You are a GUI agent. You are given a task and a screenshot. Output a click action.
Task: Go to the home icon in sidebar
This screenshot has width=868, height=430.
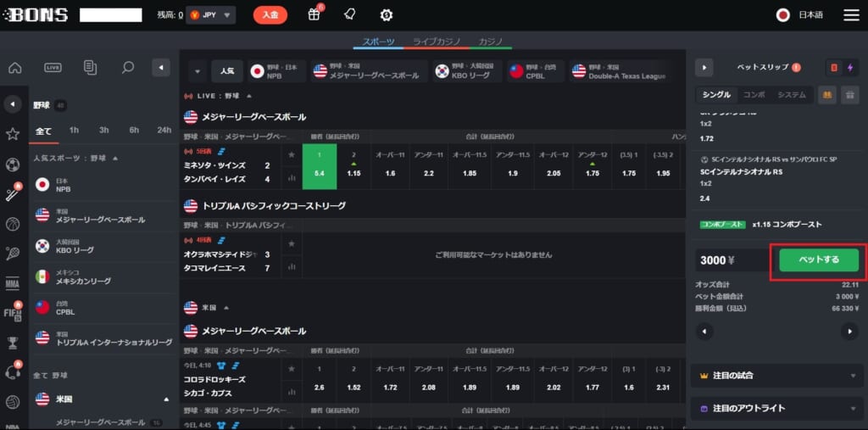point(14,68)
